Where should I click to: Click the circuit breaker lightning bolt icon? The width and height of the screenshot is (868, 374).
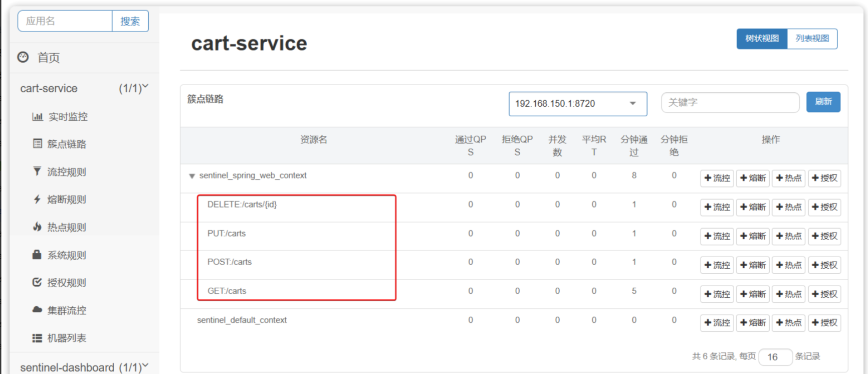[x=37, y=200]
